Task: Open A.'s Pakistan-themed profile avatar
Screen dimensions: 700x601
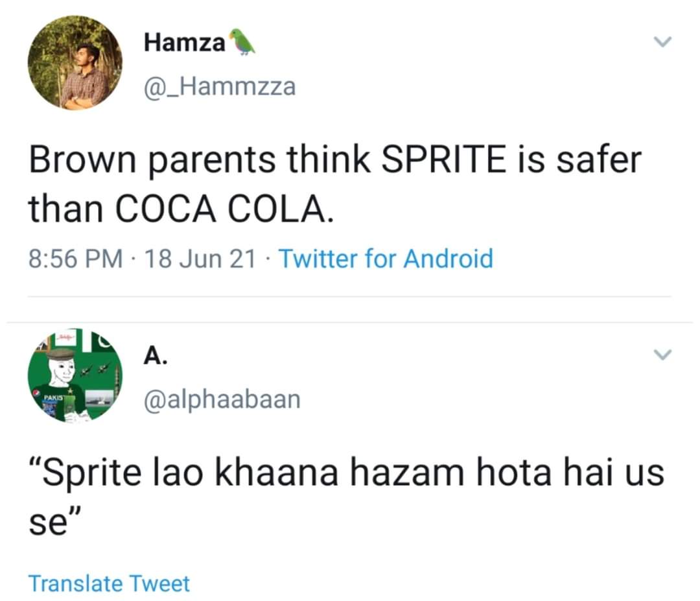Action: 75,375
